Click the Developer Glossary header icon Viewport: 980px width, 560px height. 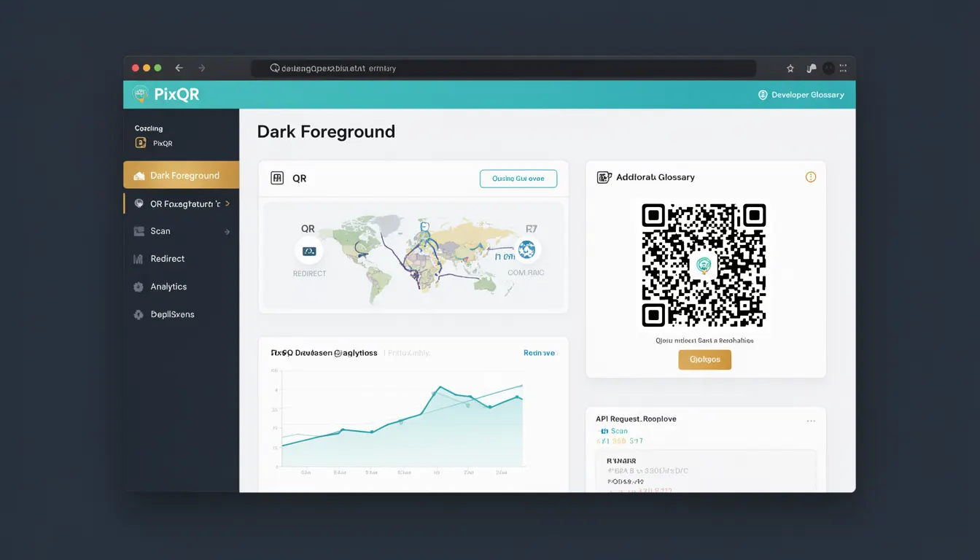tap(763, 95)
